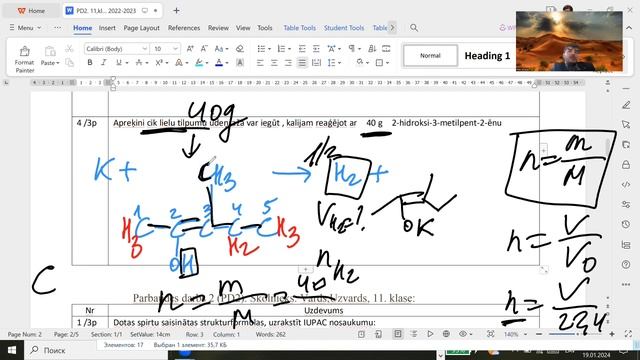Open the Page Layout ribbon tab
The width and height of the screenshot is (640, 360).
141,28
